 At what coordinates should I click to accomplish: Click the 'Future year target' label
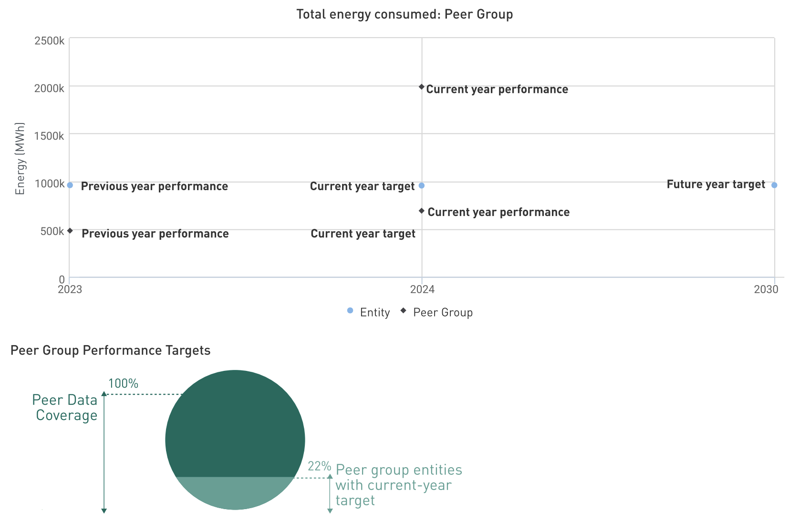(x=716, y=184)
